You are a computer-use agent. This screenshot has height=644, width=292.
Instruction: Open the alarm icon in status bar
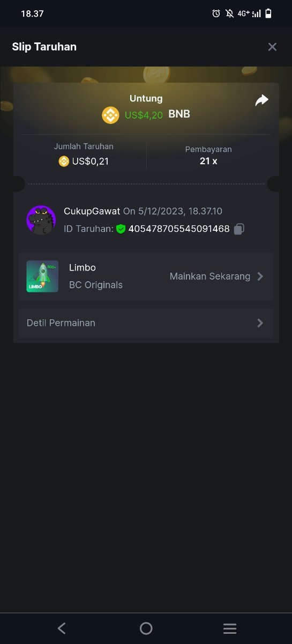[x=216, y=13]
